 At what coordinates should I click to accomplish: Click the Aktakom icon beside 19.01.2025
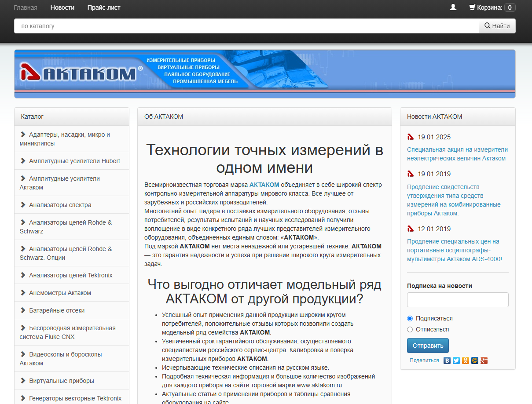click(x=411, y=137)
